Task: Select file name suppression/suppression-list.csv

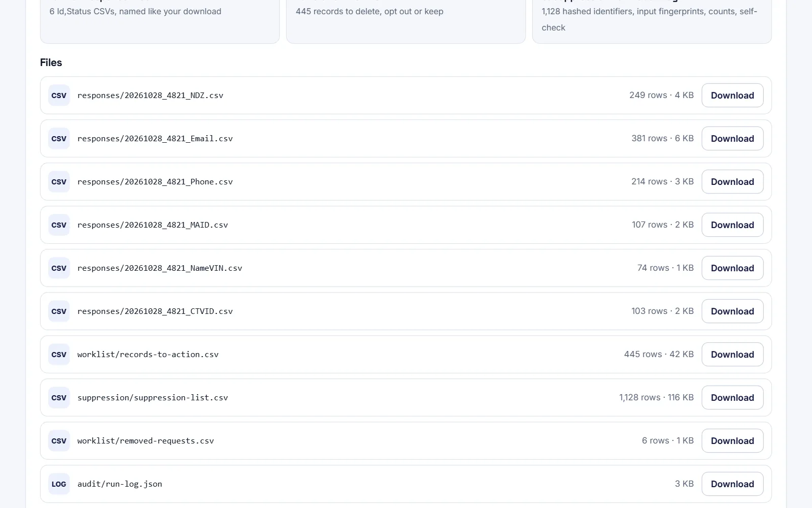Action: click(153, 398)
